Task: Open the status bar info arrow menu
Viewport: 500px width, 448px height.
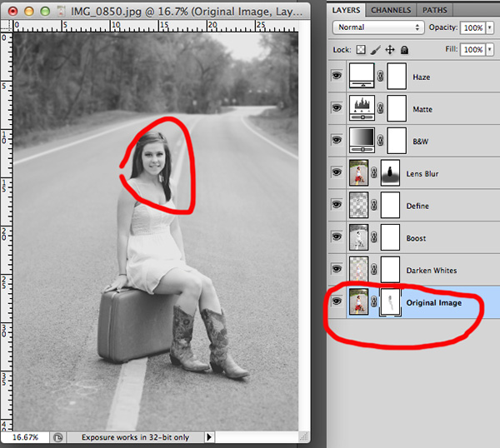Action: [x=209, y=437]
